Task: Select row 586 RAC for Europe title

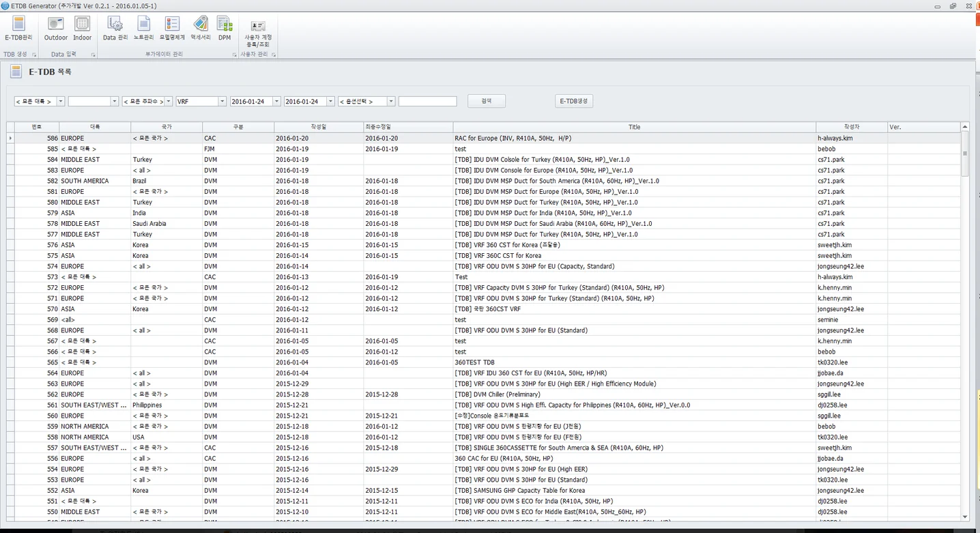Action: pos(513,138)
